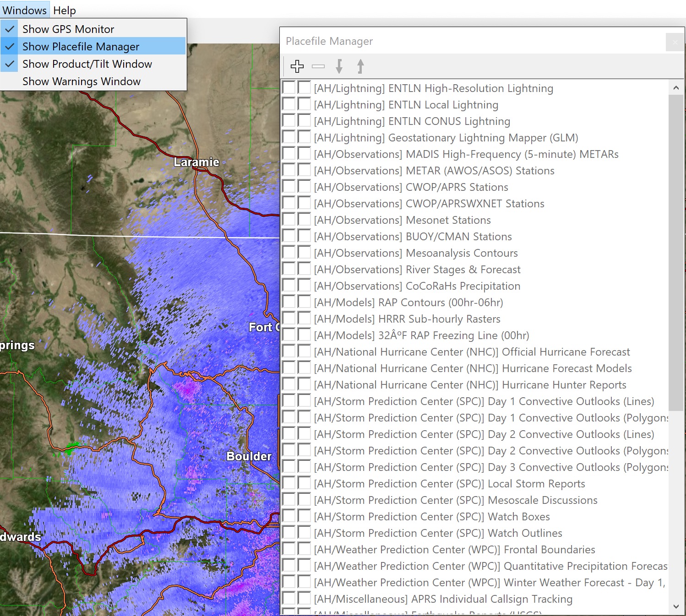Click the Laramie city label on map
The height and width of the screenshot is (616, 686).
point(196,162)
